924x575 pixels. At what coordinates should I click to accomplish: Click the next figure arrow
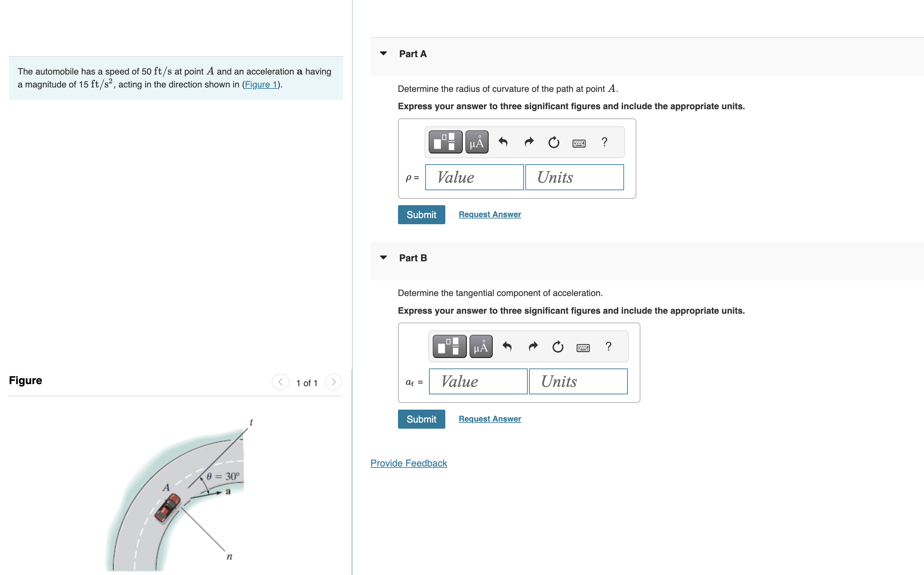pyautogui.click(x=333, y=382)
